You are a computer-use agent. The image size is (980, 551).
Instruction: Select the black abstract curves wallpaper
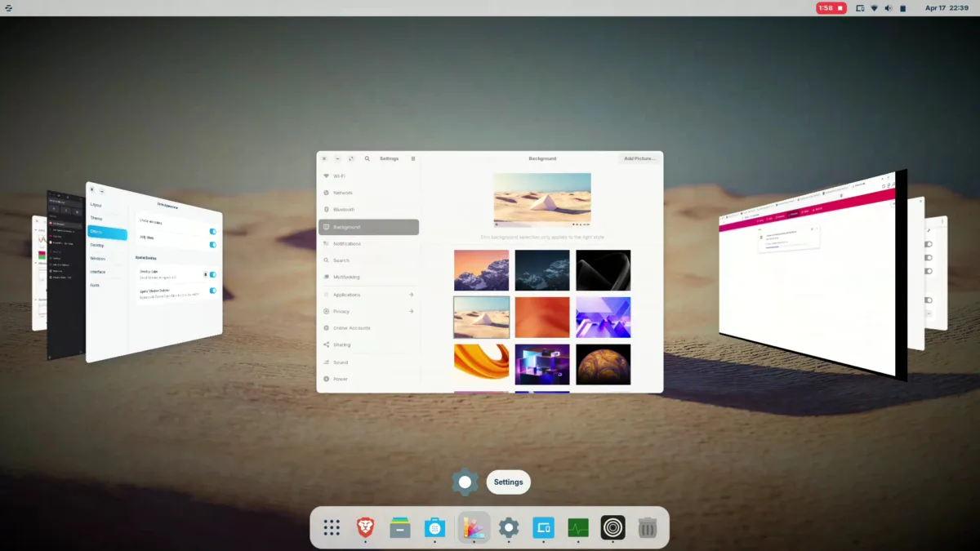tap(604, 270)
